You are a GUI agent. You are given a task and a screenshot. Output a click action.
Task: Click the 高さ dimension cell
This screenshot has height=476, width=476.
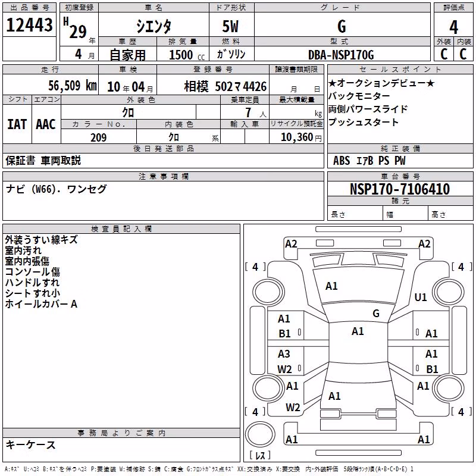[451, 214]
